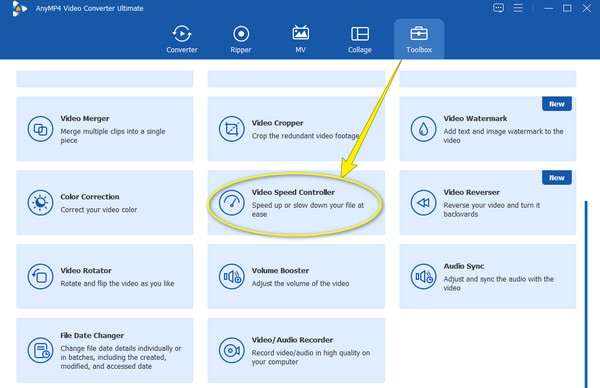Click the File Date Changer icon
Viewport: 600px width, 388px height.
tap(40, 350)
